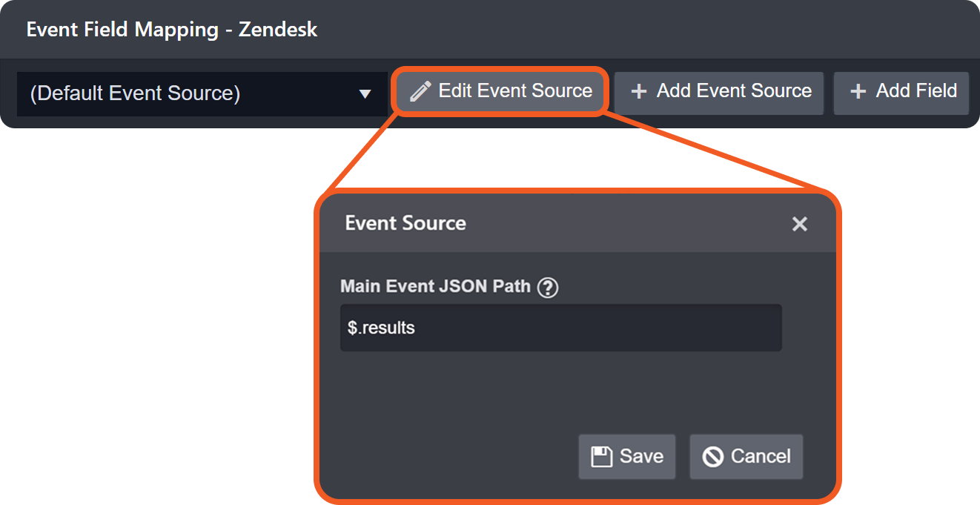
Task: Click the '$.results' text in the path field
Action: 381,328
